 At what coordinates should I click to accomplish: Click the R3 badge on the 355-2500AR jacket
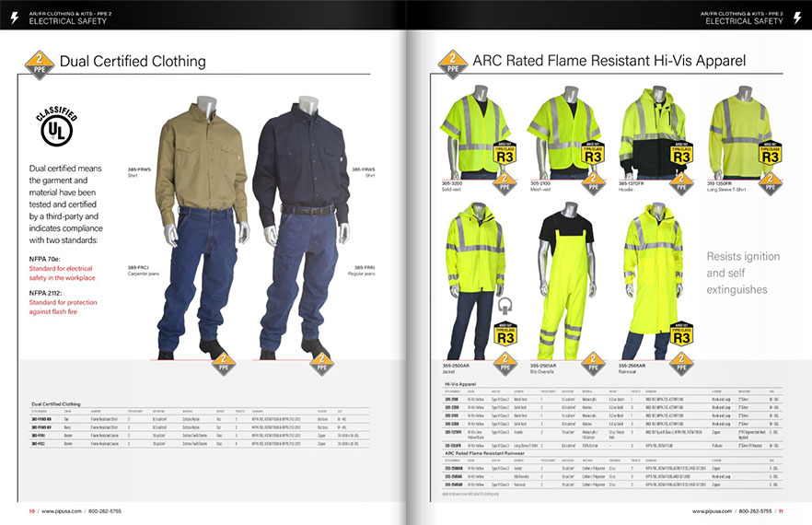point(505,334)
